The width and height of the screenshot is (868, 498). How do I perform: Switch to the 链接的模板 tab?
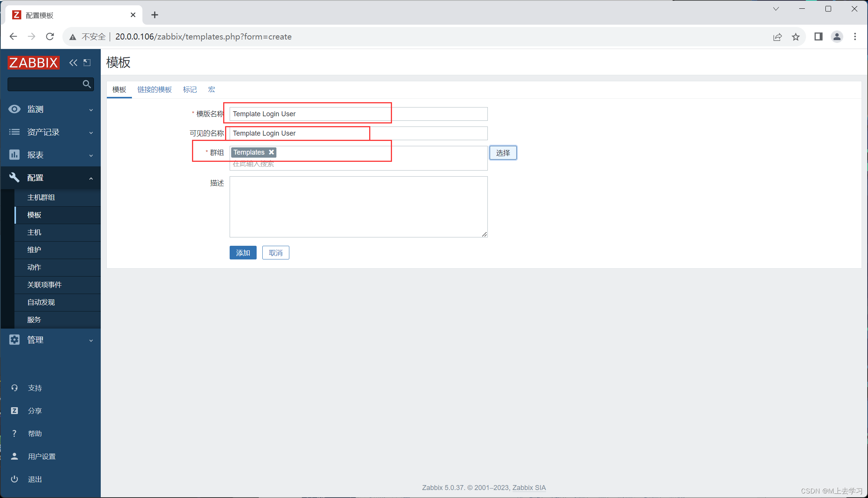[154, 90]
